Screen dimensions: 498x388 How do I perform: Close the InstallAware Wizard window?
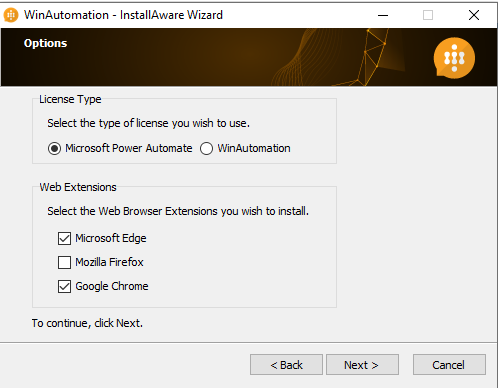pos(474,15)
